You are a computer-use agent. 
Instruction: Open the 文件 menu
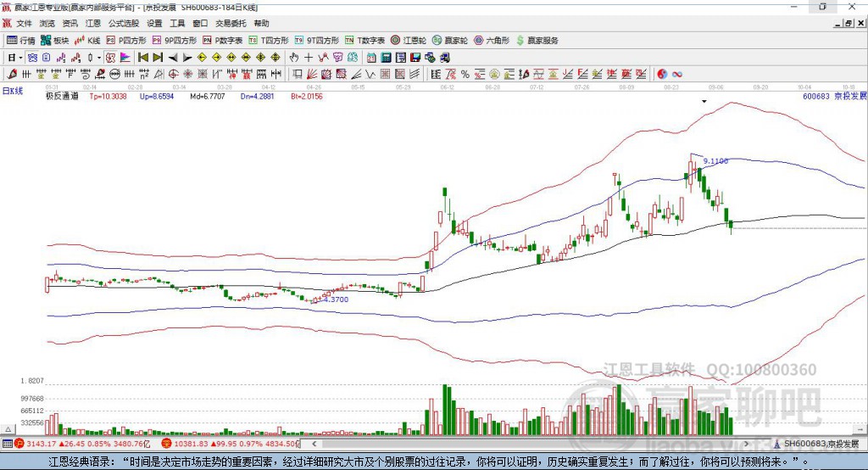[x=24, y=23]
